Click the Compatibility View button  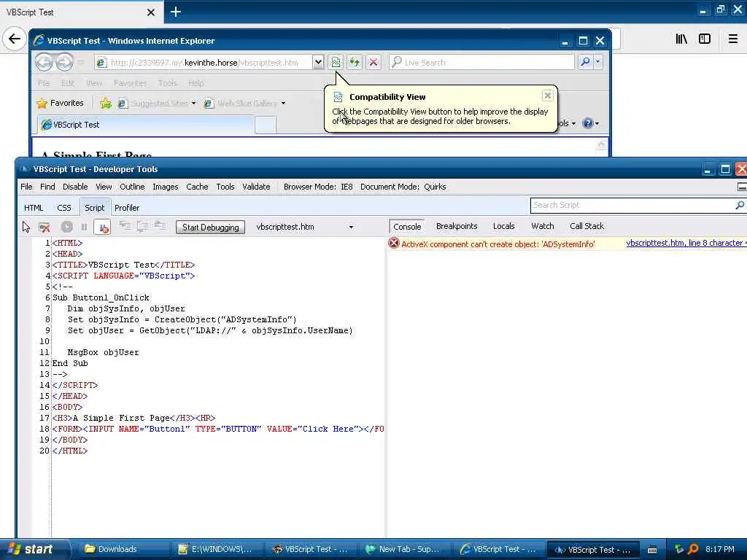[x=336, y=63]
